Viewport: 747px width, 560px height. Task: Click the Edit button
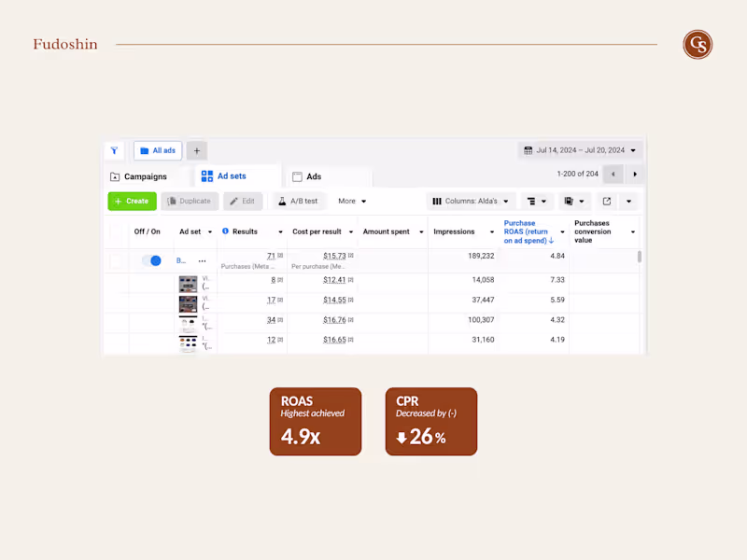(x=243, y=202)
